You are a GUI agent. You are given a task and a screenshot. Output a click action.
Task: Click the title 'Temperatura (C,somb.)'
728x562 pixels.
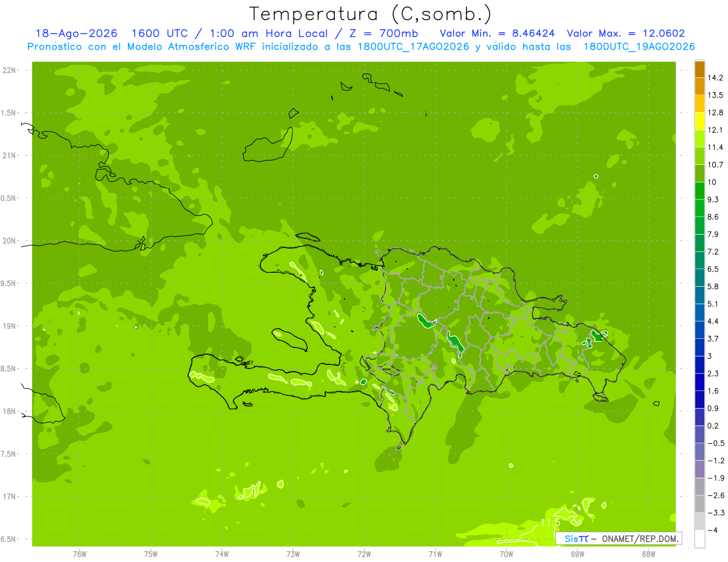pos(371,14)
